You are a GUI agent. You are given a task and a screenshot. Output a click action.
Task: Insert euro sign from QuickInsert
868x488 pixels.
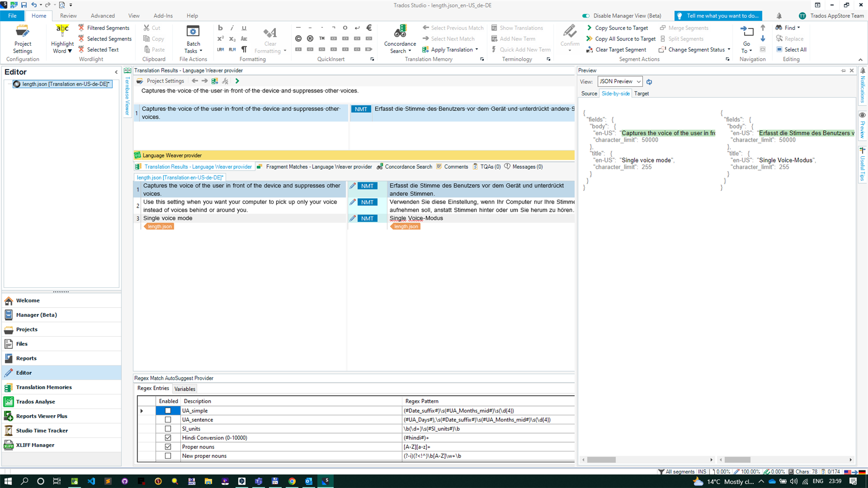point(369,28)
